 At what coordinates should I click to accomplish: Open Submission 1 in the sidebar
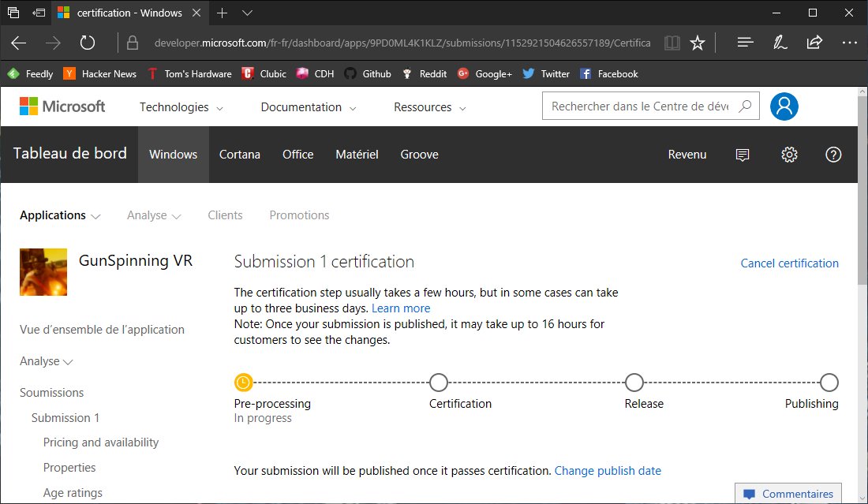tap(65, 418)
